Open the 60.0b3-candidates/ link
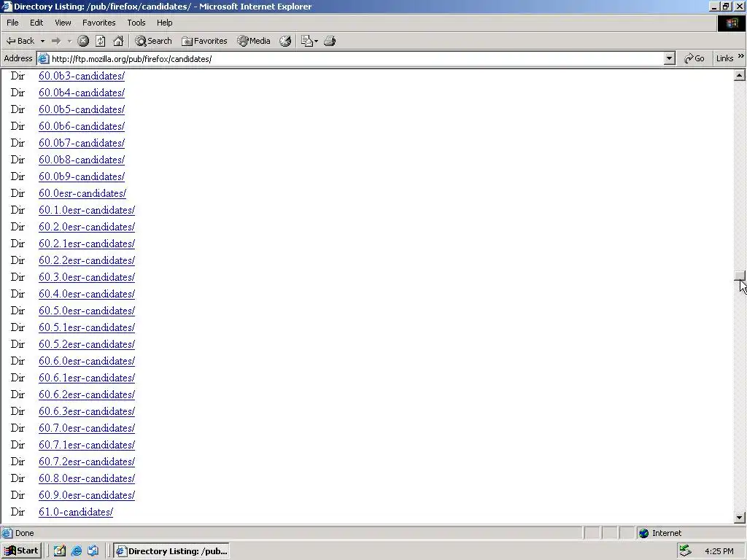The height and width of the screenshot is (560, 747). point(82,76)
